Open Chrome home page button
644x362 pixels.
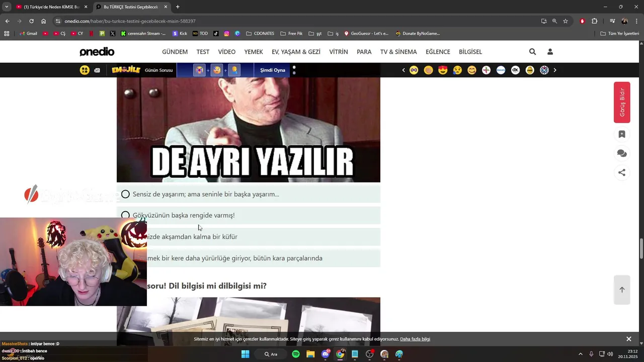click(x=44, y=21)
